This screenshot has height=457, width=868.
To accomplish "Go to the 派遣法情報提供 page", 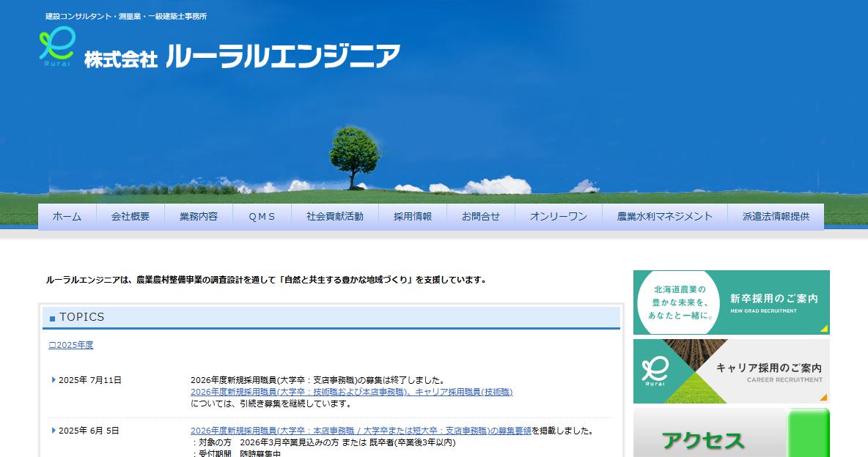I will tap(776, 216).
